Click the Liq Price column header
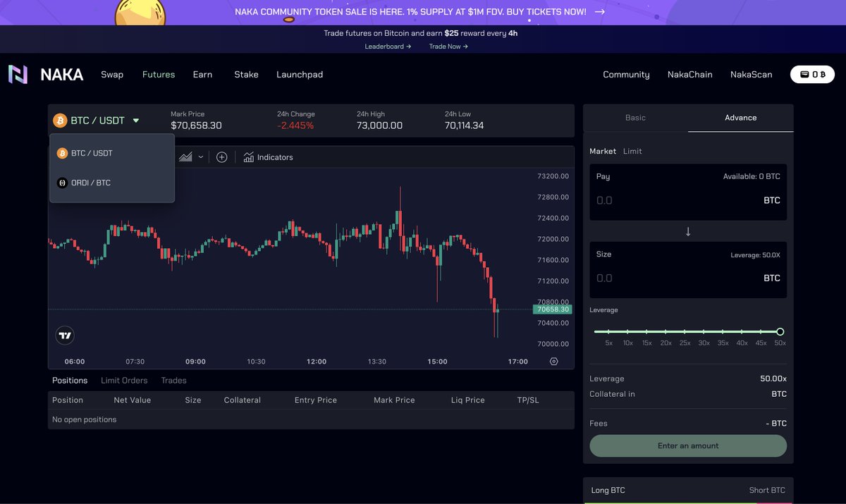The height and width of the screenshot is (504, 846). (468, 400)
